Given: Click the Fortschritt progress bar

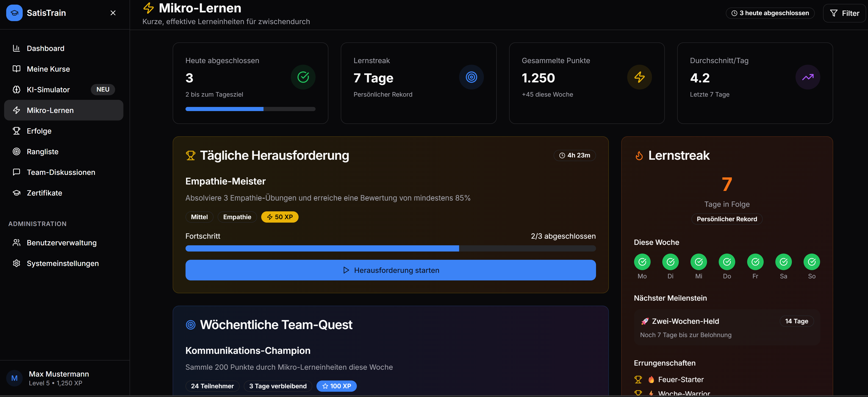Looking at the screenshot, I should pyautogui.click(x=391, y=249).
